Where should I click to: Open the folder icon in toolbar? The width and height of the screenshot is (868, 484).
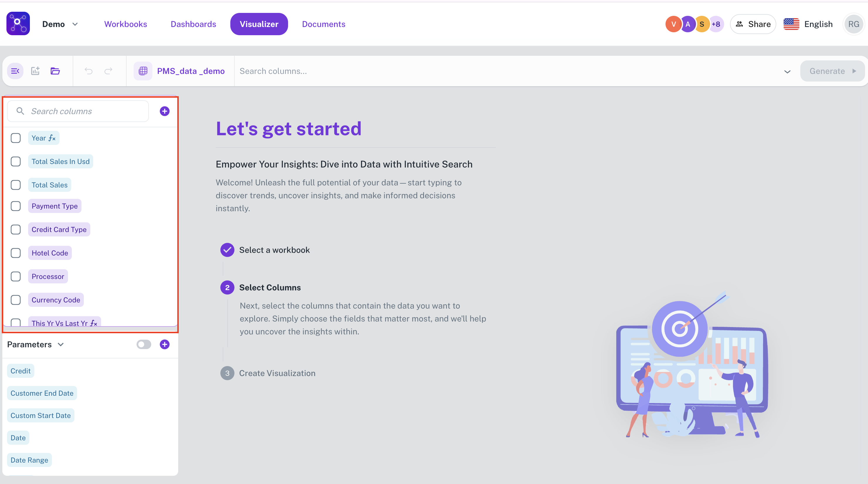(55, 71)
